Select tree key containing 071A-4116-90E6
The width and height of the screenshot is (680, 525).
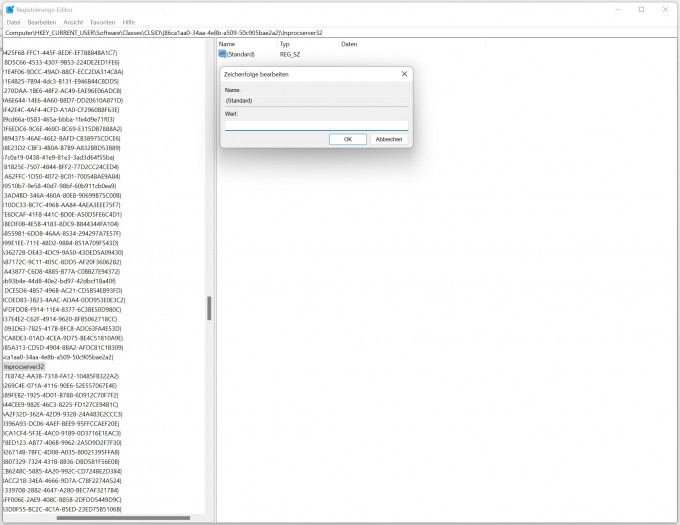(x=60, y=386)
